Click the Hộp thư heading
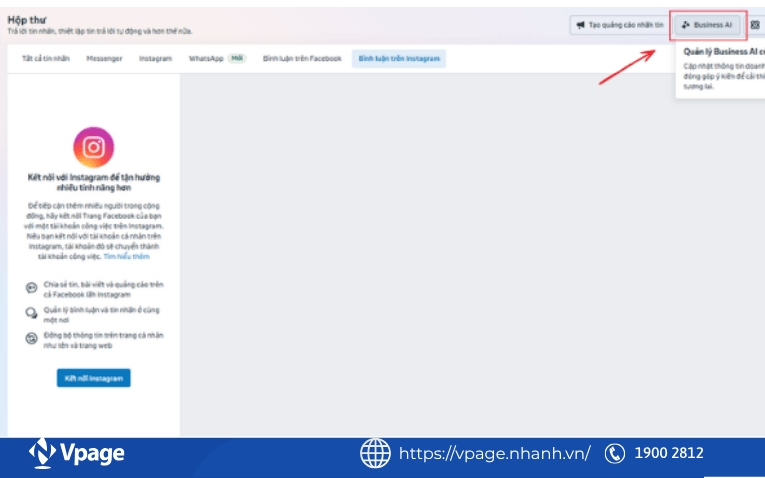This screenshot has width=765, height=478. 27,20
